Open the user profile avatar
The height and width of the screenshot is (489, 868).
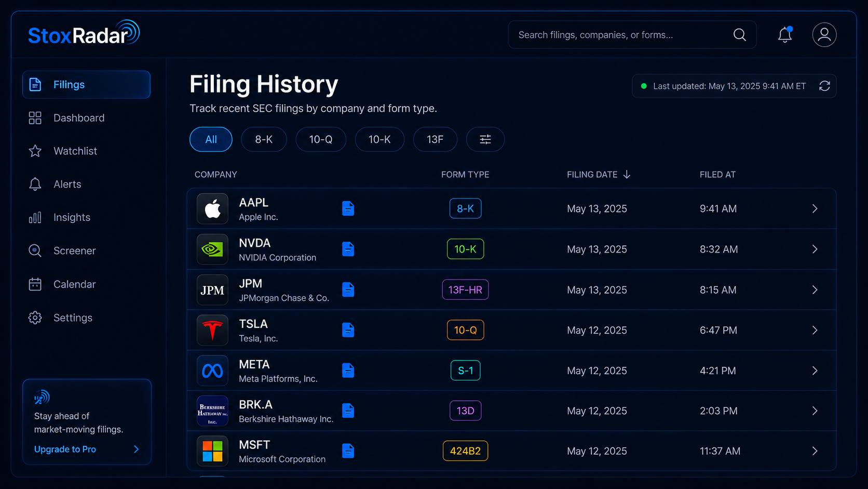[824, 35]
